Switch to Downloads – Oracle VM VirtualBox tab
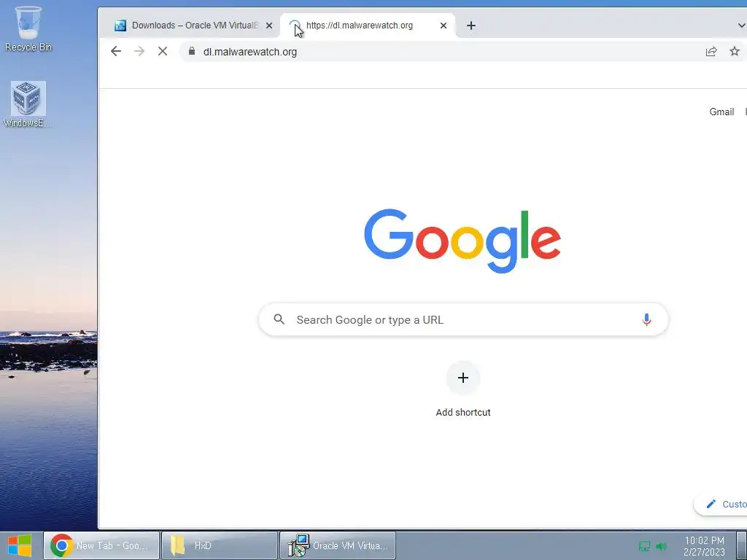 [x=193, y=26]
